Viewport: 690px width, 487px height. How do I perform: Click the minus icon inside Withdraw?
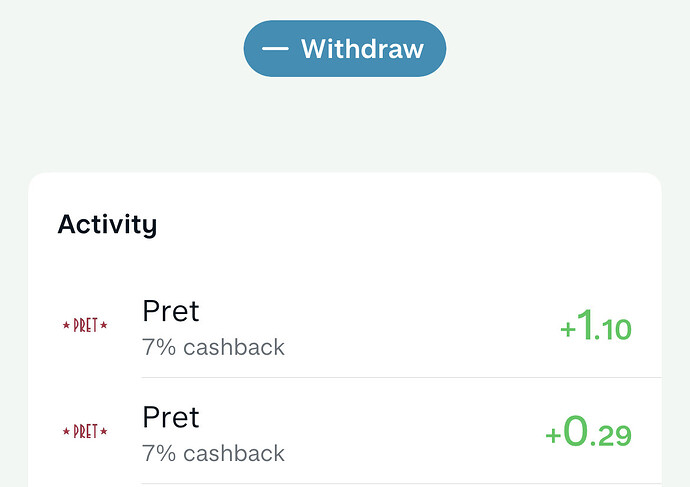275,48
